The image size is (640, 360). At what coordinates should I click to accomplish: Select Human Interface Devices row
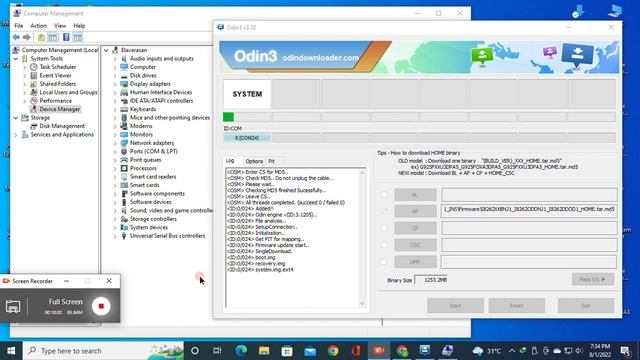pyautogui.click(x=161, y=92)
